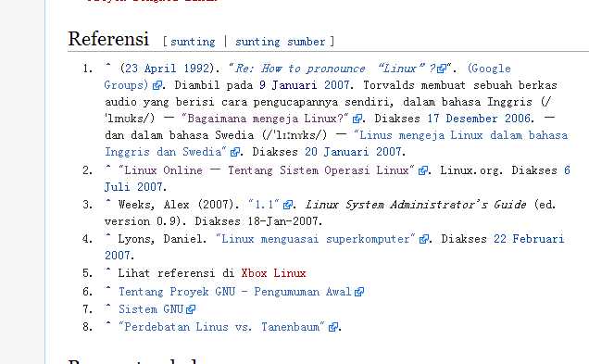Click the external icon beside '1.1'
The width and height of the screenshot is (589, 364).
[x=288, y=205]
